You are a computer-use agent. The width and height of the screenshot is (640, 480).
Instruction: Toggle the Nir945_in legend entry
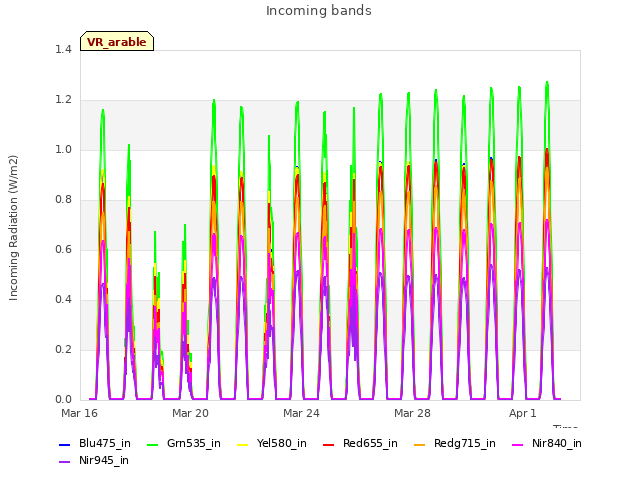94,461
